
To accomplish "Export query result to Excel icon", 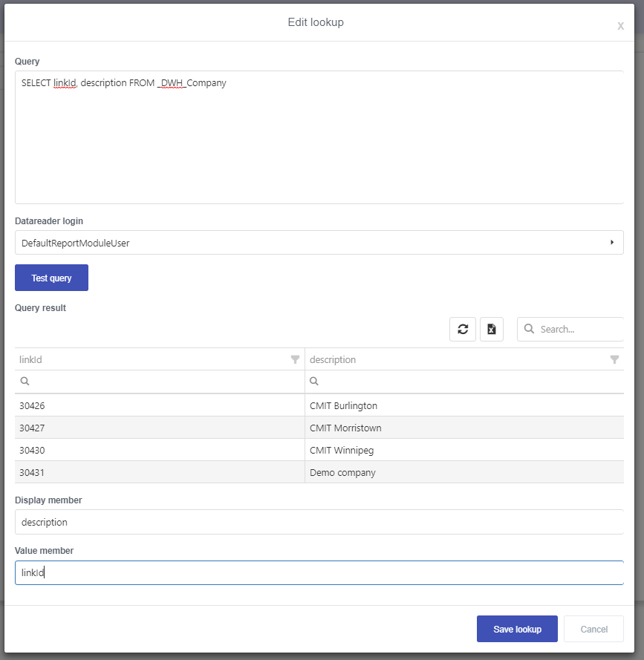I will click(492, 329).
